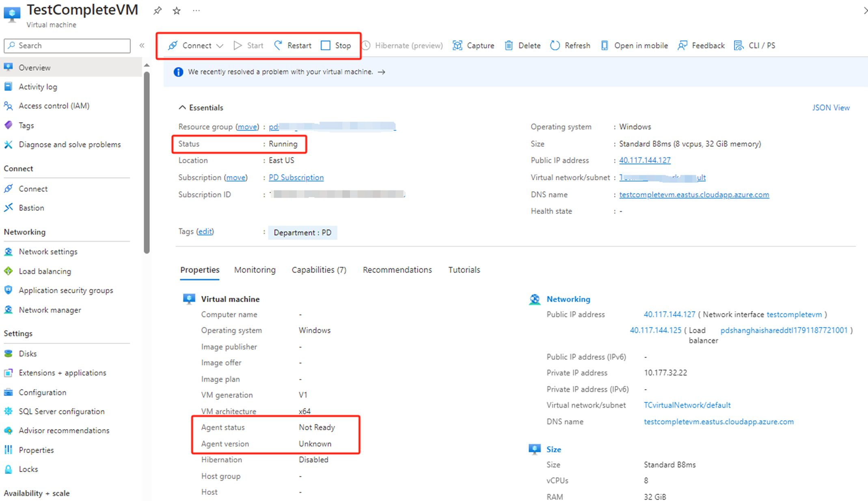This screenshot has width=868, height=501.
Task: Collapse the Essentials section
Action: click(201, 108)
